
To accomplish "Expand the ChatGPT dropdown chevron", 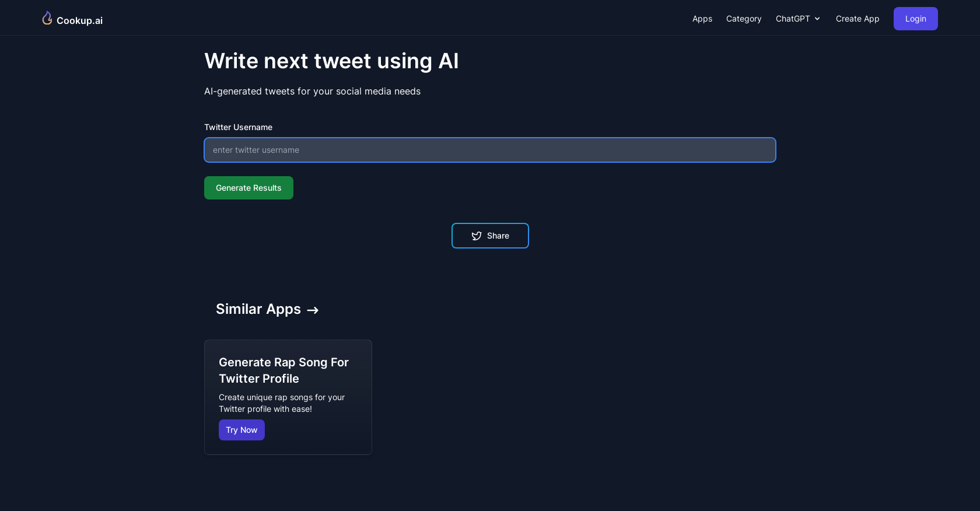I will point(817,19).
